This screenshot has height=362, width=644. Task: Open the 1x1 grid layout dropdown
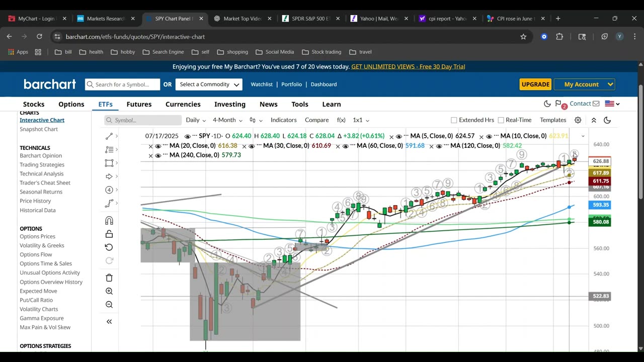click(361, 120)
